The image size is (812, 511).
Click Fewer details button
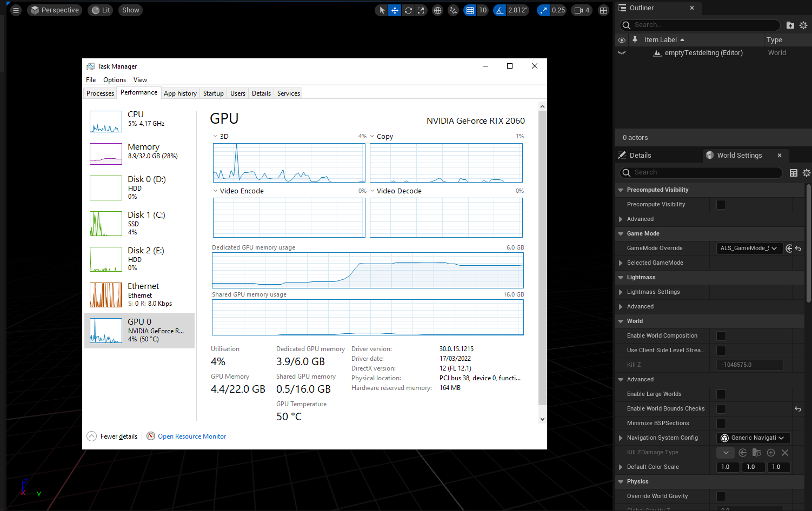click(118, 436)
